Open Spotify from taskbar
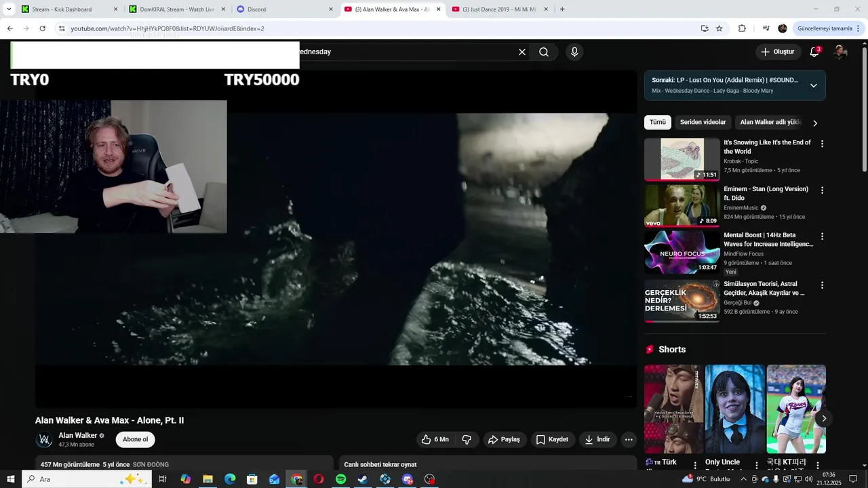 [x=340, y=479]
